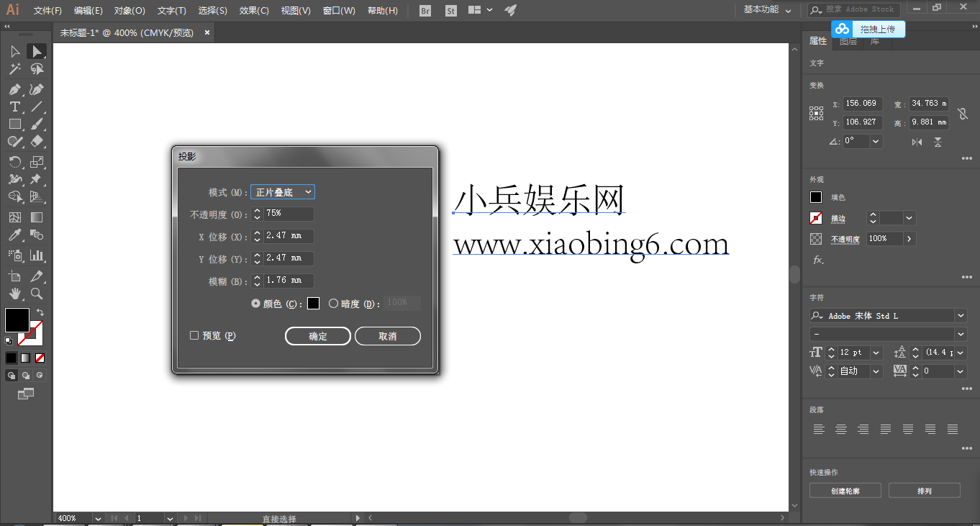Click 确定 to confirm drop shadow

pos(318,336)
